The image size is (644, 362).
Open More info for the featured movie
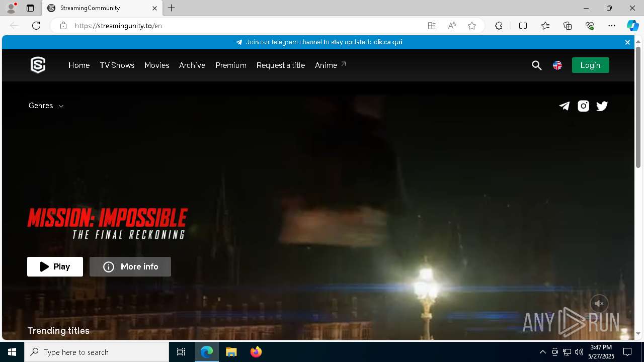click(x=130, y=267)
